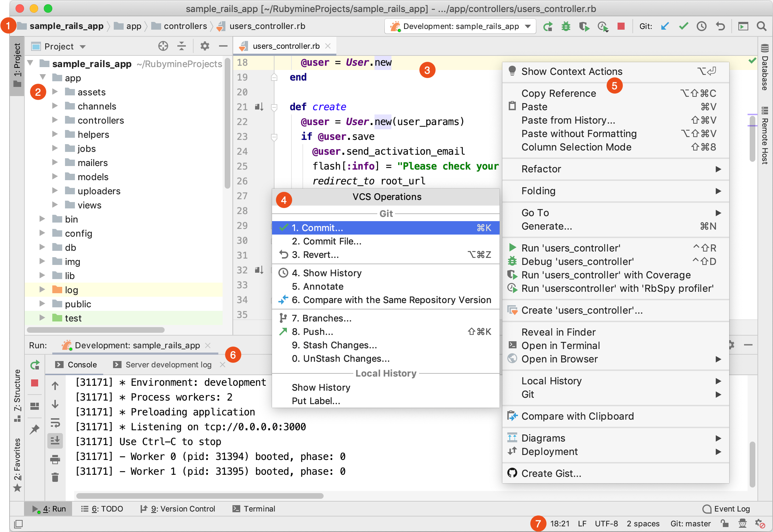Locate the opened file in the Project view
The height and width of the screenshot is (532, 773).
point(163,46)
